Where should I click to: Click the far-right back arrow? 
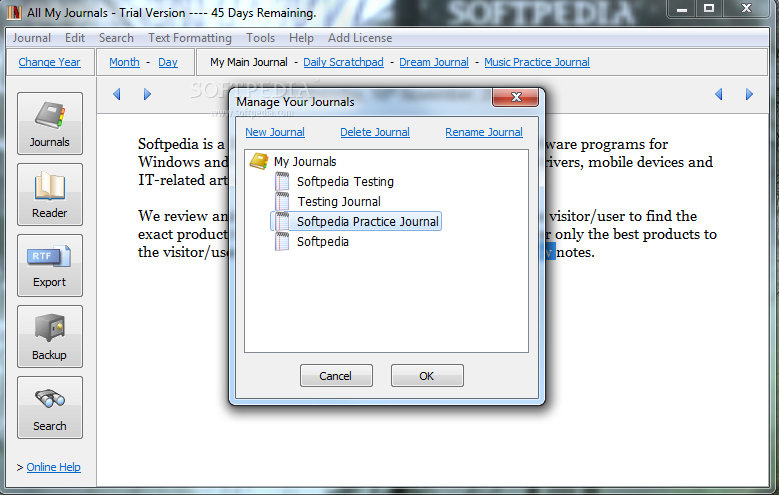click(718, 94)
